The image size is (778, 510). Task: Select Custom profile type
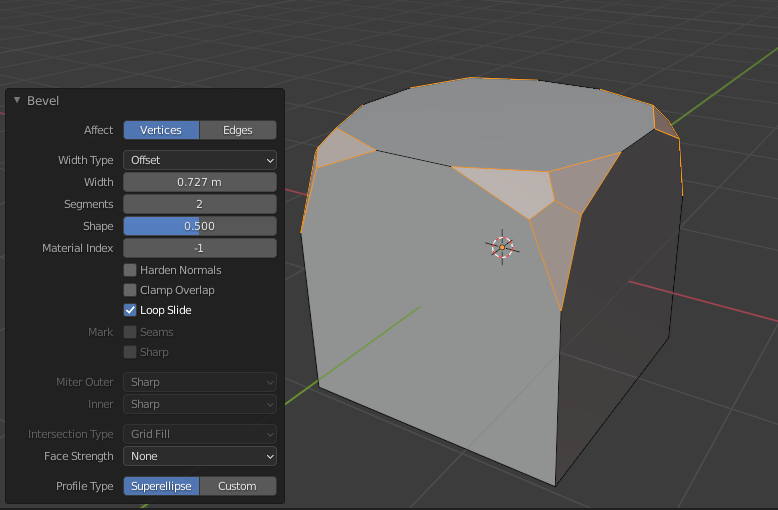tap(238, 486)
